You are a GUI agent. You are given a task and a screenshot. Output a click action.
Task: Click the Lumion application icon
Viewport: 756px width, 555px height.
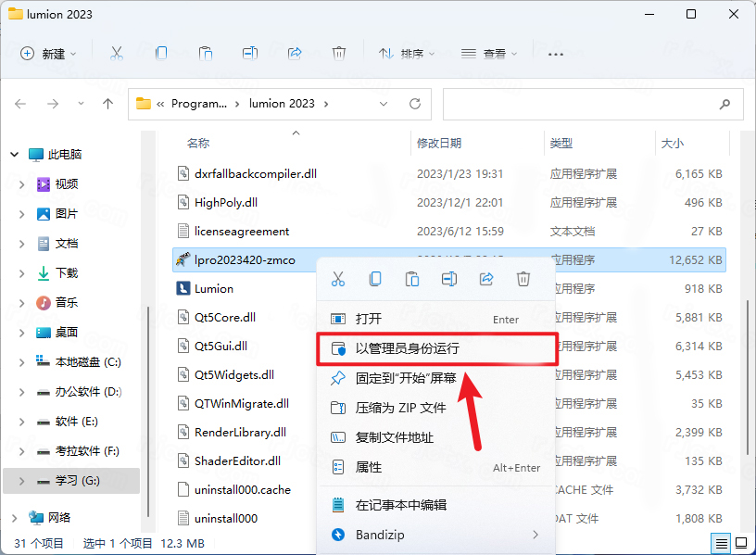(183, 288)
